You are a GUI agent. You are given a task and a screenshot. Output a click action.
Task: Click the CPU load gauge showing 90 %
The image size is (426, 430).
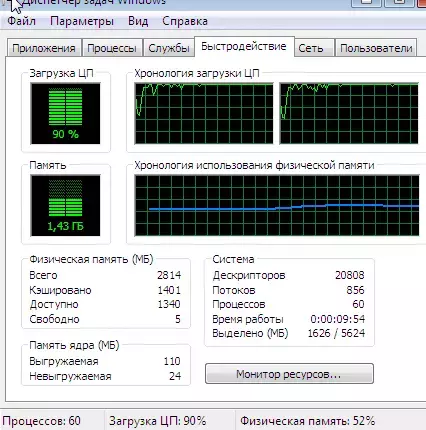tap(65, 113)
